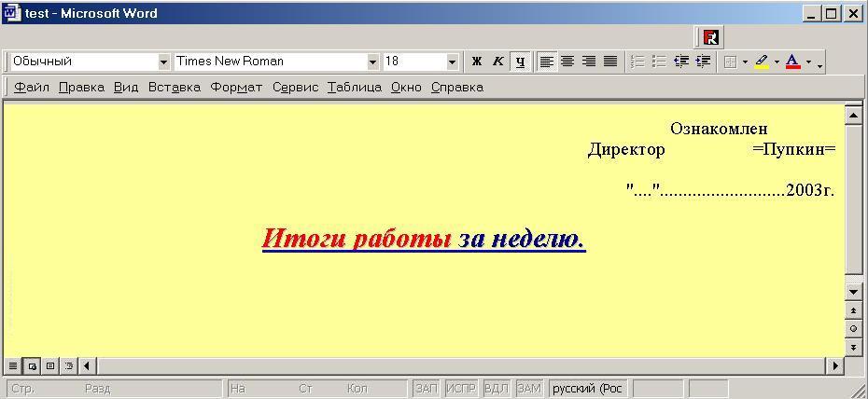The height and width of the screenshot is (399, 868).
Task: Open the Файл menu
Action: (32, 88)
